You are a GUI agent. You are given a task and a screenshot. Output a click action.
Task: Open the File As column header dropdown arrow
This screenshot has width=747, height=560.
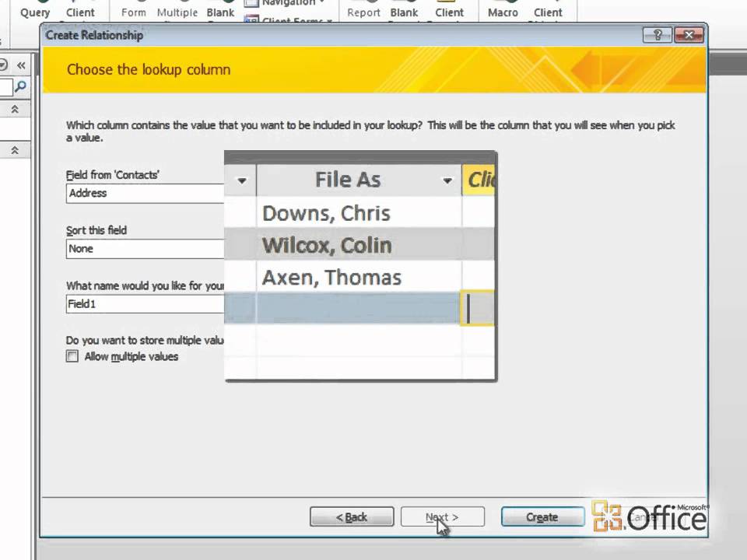click(x=447, y=180)
